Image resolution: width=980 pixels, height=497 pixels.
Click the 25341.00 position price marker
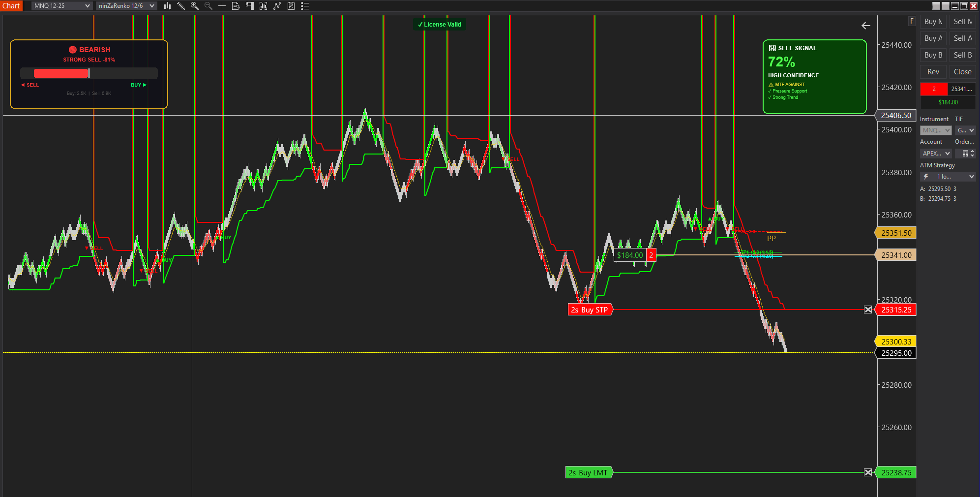[x=896, y=255]
